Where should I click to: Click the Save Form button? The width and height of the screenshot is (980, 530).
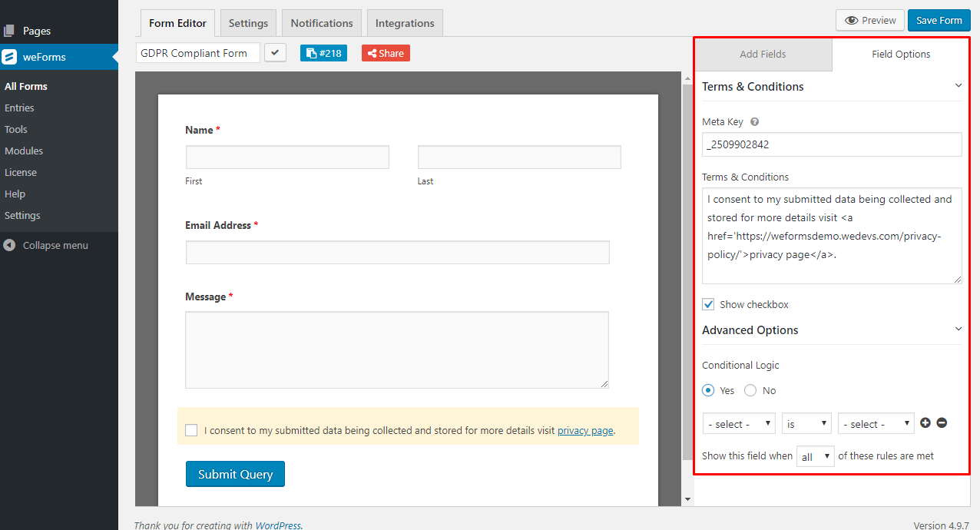[x=939, y=21]
